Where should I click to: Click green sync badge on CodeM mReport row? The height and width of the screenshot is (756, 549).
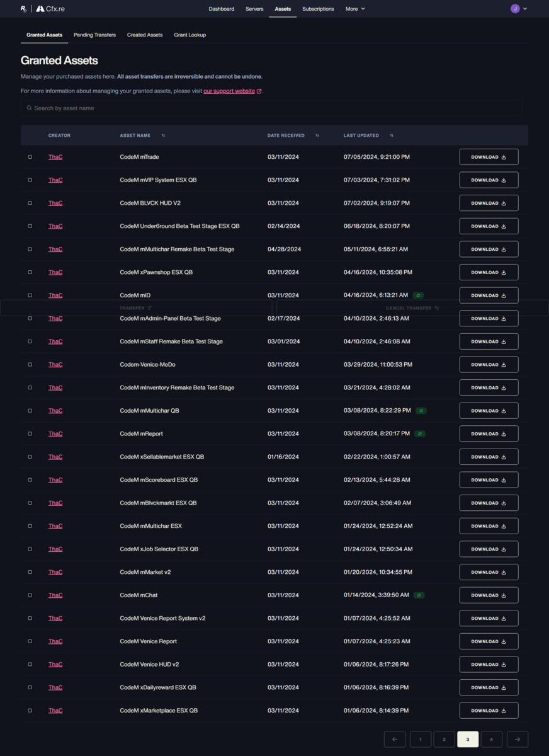pyautogui.click(x=420, y=433)
